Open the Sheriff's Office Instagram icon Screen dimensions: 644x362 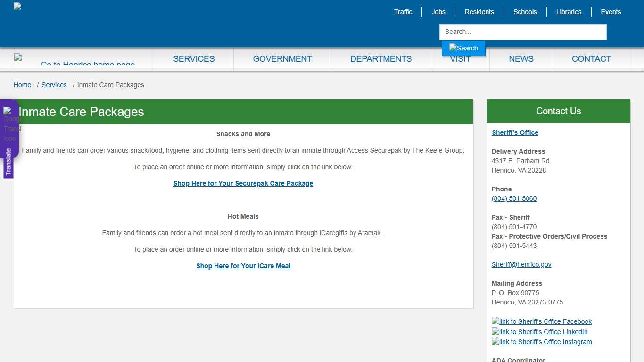tap(541, 342)
